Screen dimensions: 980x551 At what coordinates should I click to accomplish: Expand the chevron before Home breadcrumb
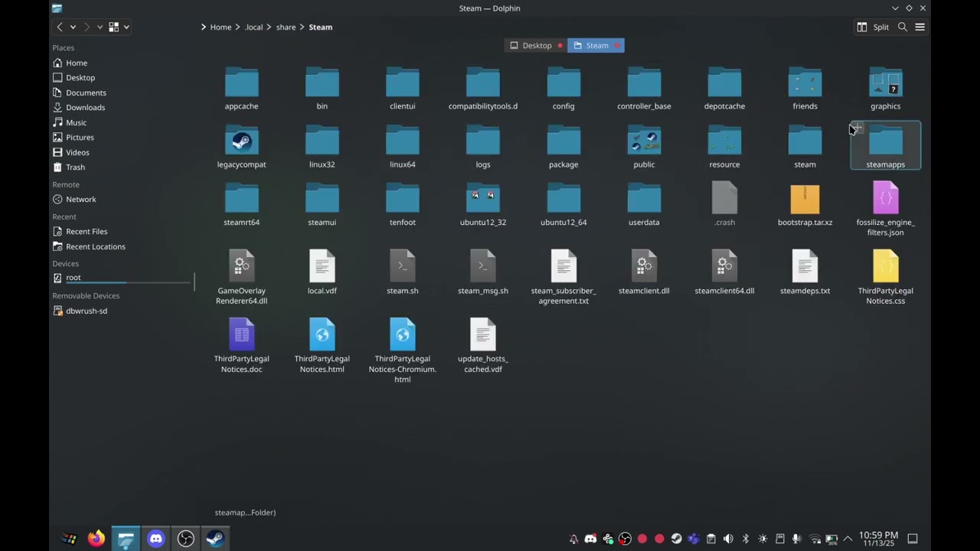204,27
